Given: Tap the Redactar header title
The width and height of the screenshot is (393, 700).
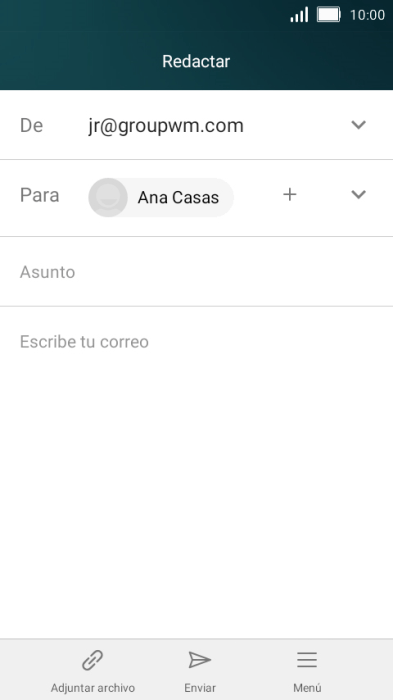Looking at the screenshot, I should point(196,61).
